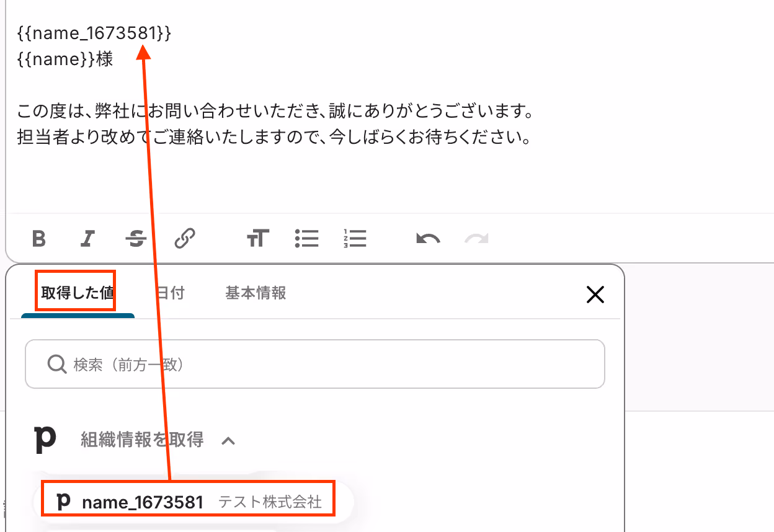Select the name_1673581 テスト株式会社 value
774x532 pixels.
[193, 502]
